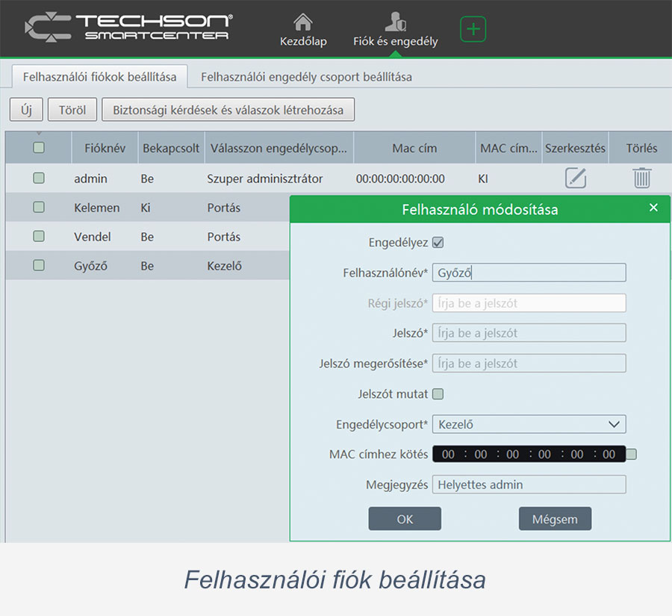Viewport: 672px width, 616px height.
Task: Click the Jelszó input field
Action: tap(529, 333)
